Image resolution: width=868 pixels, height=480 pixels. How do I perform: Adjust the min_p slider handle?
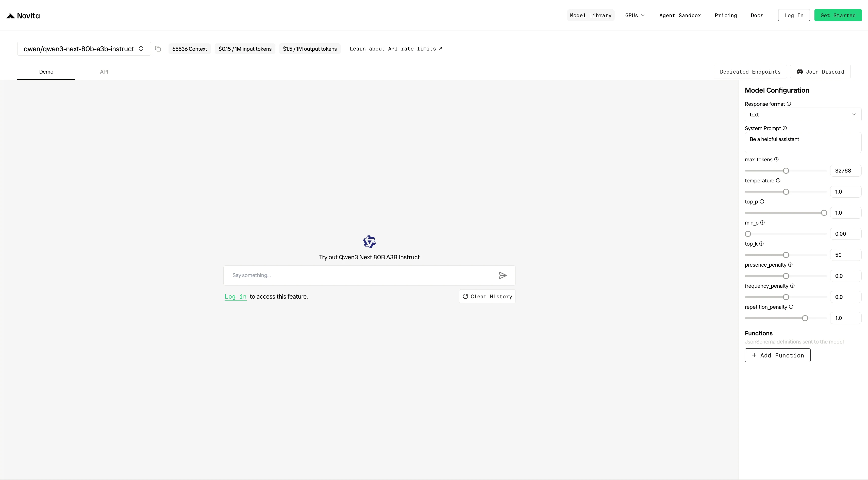[748, 234]
